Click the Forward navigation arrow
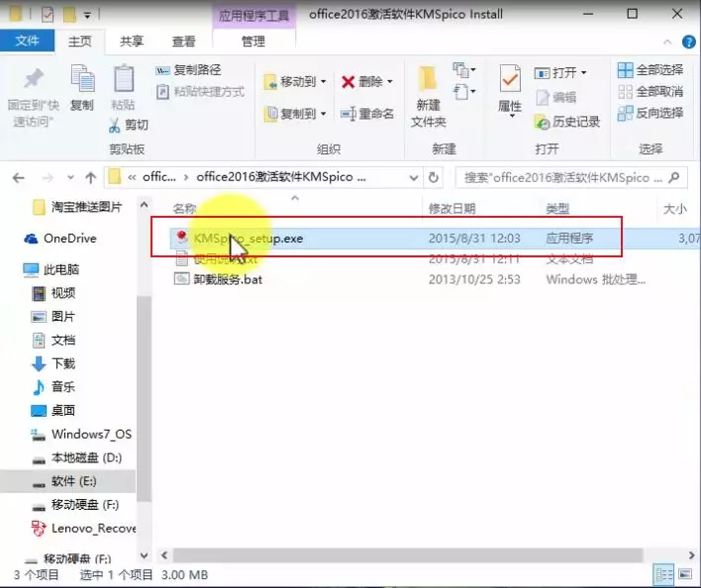Screen dimensions: 701x588 tap(48, 178)
